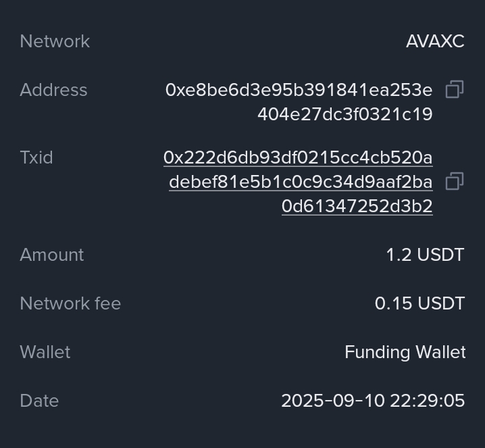This screenshot has height=448, width=485.
Task: Copy the wallet address using its copy icon
Action: [455, 90]
